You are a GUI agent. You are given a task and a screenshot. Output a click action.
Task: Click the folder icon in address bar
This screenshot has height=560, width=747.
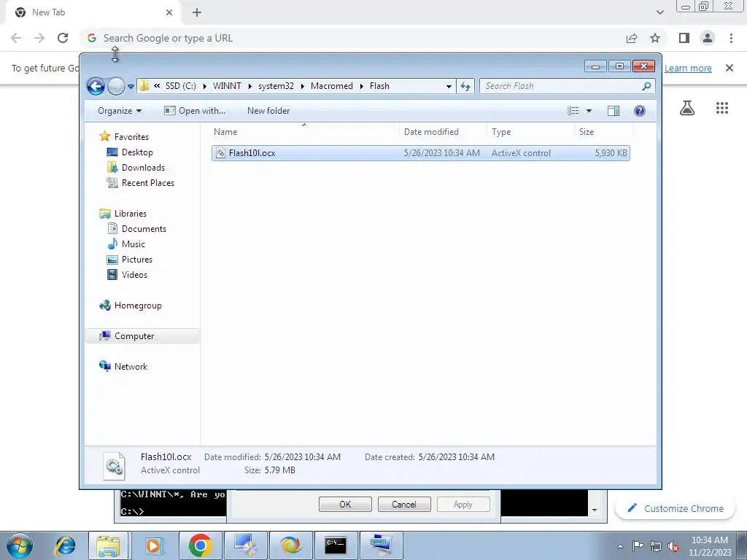click(x=144, y=86)
